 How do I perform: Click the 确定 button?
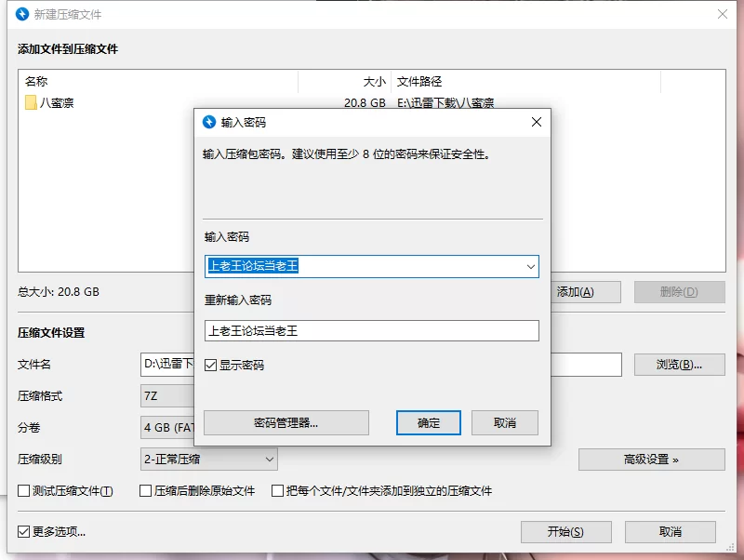click(429, 423)
